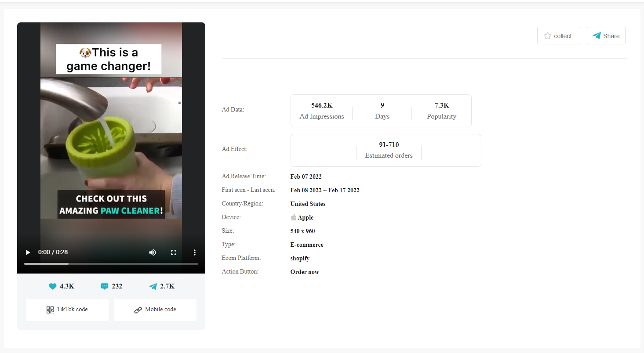Click the collect star button
The image size is (644, 353).
pos(558,36)
